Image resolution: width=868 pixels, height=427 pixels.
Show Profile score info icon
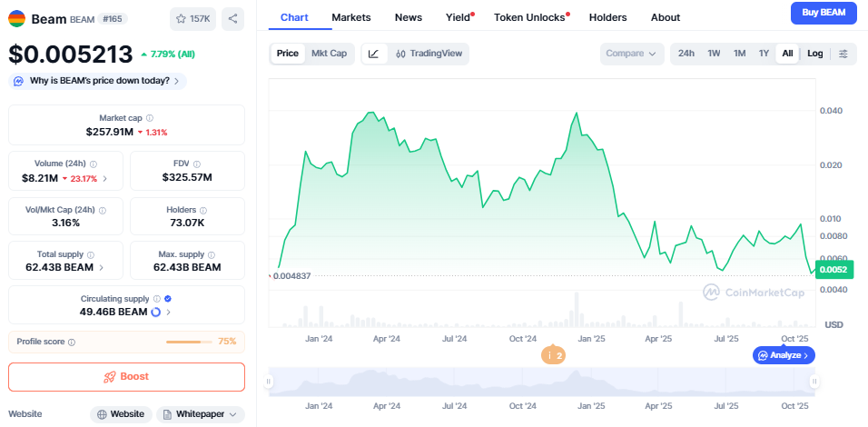(x=72, y=343)
